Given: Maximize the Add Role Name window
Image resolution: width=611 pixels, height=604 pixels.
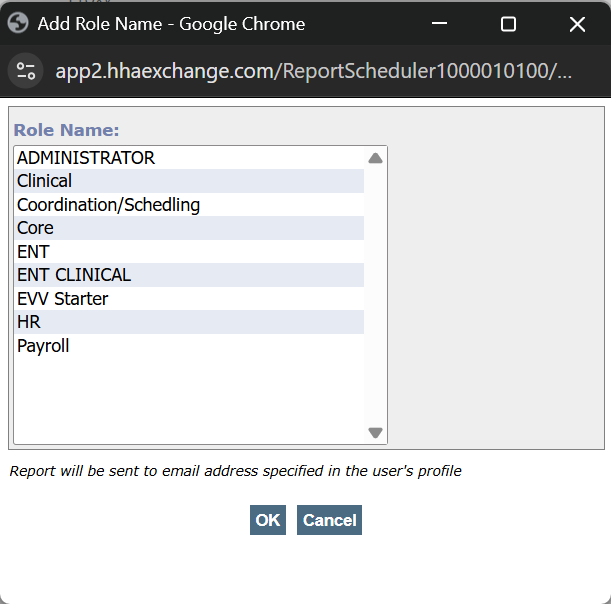Looking at the screenshot, I should point(508,24).
